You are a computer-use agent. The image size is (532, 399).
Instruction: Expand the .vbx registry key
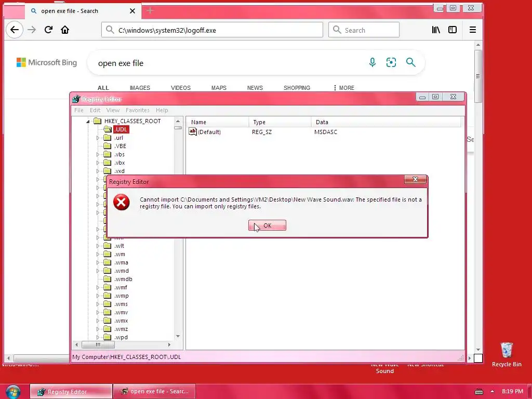[98, 163]
